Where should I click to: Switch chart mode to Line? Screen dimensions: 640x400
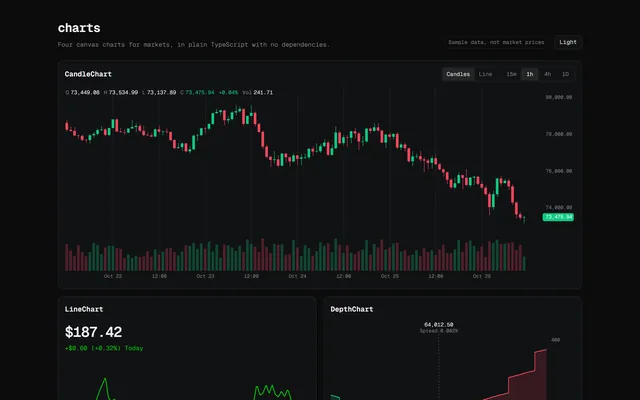[485, 74]
